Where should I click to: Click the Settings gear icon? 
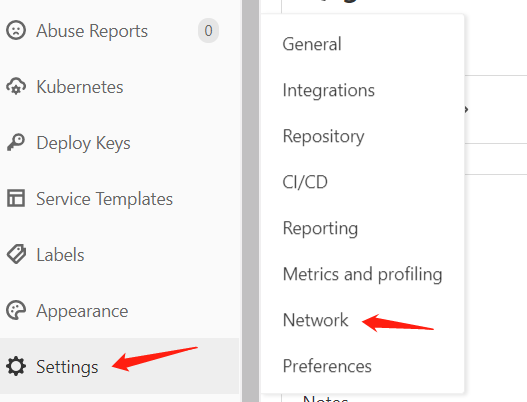click(x=16, y=366)
